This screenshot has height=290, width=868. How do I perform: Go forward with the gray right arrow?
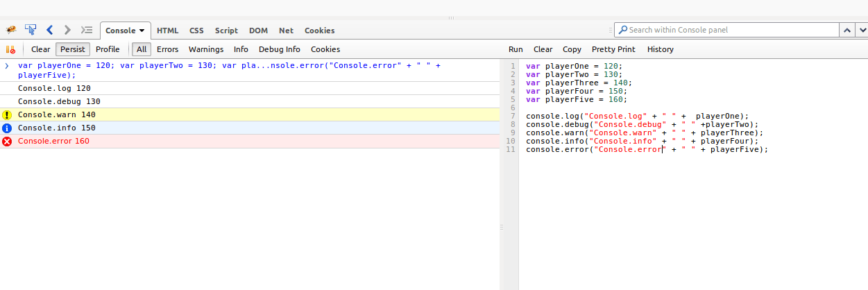click(x=67, y=30)
